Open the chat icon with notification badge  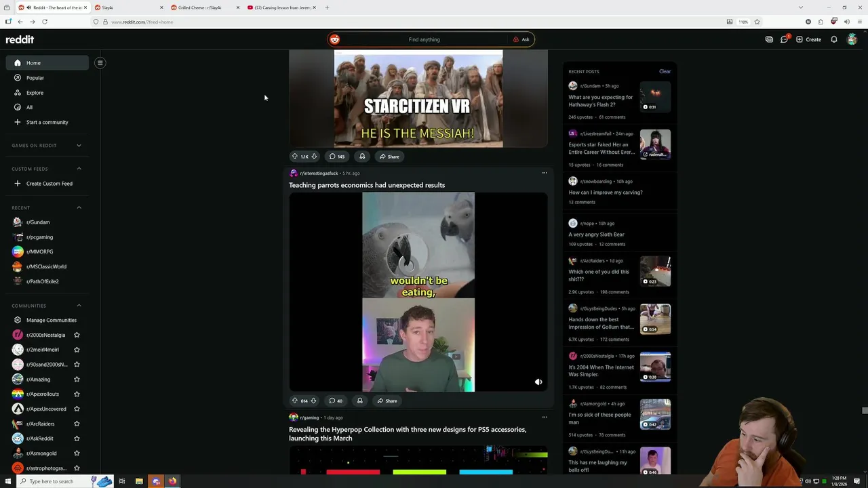(785, 39)
